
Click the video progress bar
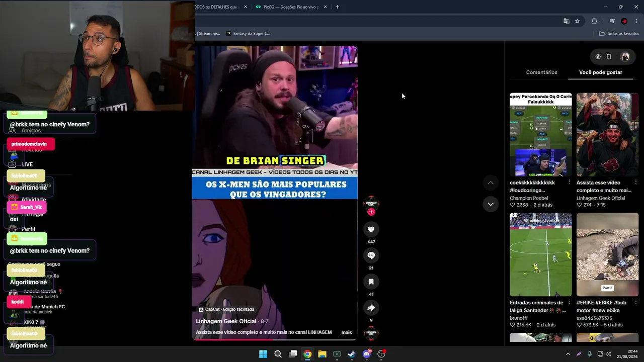pyautogui.click(x=275, y=339)
